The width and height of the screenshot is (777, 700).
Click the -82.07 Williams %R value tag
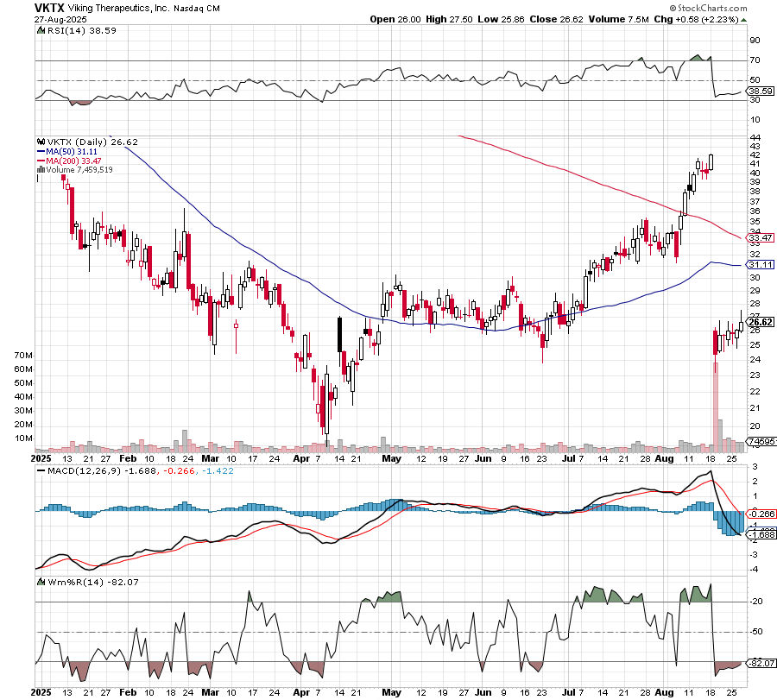(761, 663)
